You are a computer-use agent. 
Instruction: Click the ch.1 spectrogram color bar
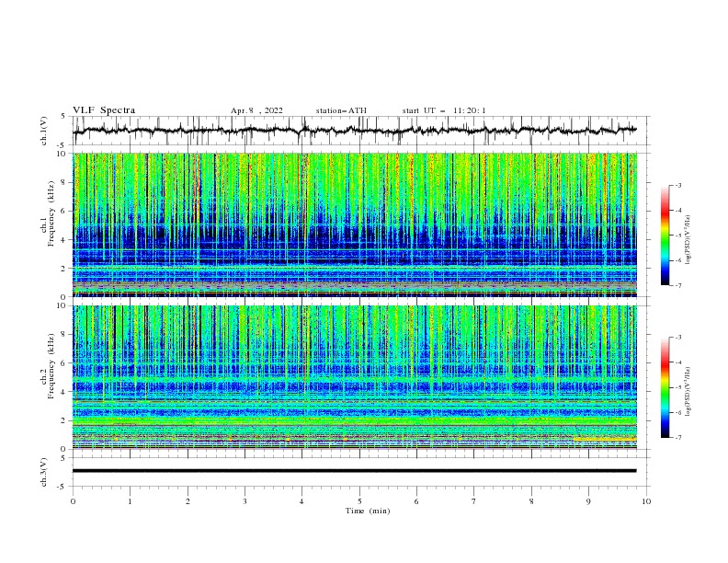(x=665, y=236)
